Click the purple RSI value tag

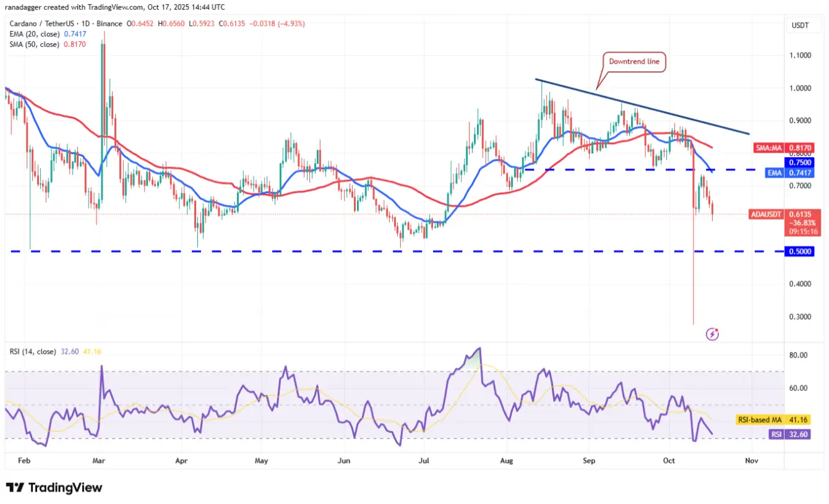[794, 435]
